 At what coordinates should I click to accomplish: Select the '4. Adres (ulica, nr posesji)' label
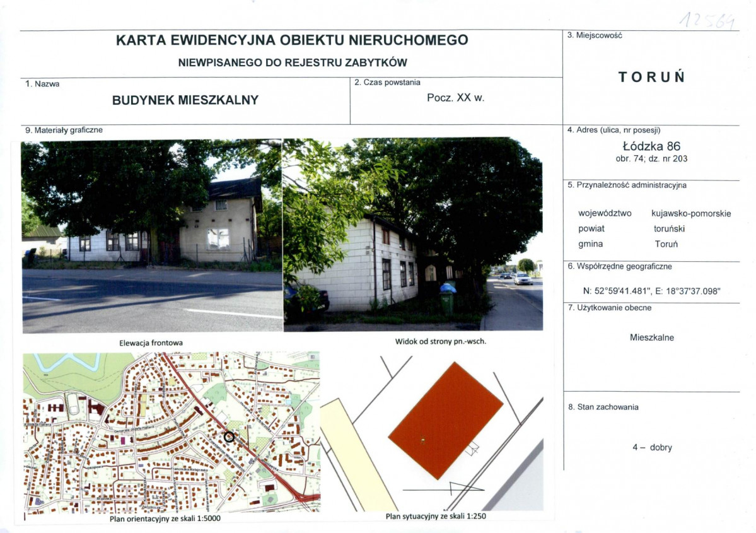click(x=614, y=130)
